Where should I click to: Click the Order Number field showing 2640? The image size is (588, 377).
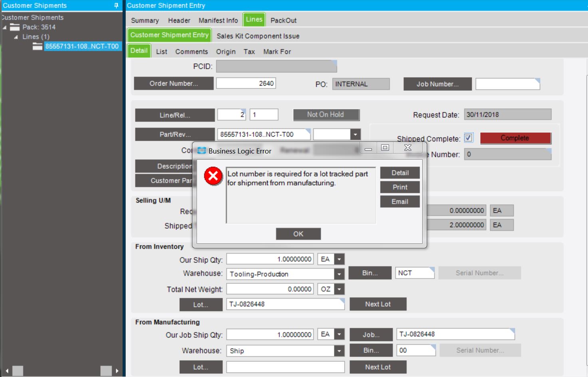[246, 83]
